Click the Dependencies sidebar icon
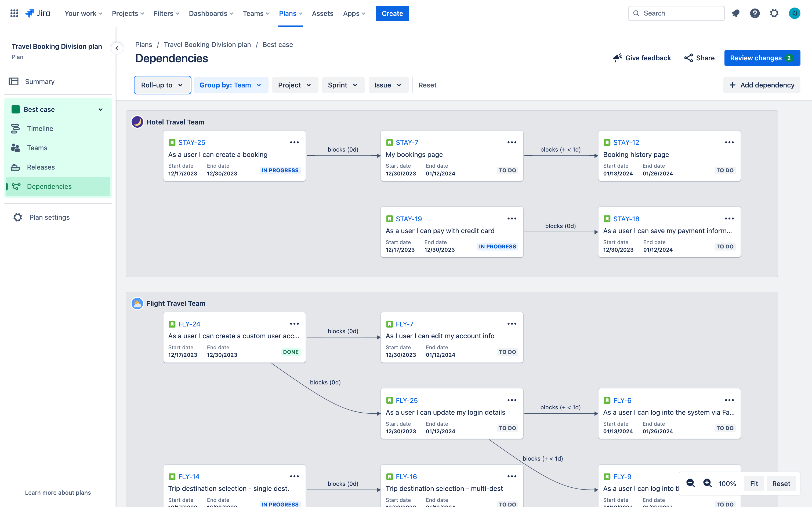812x507 pixels. [x=16, y=186]
